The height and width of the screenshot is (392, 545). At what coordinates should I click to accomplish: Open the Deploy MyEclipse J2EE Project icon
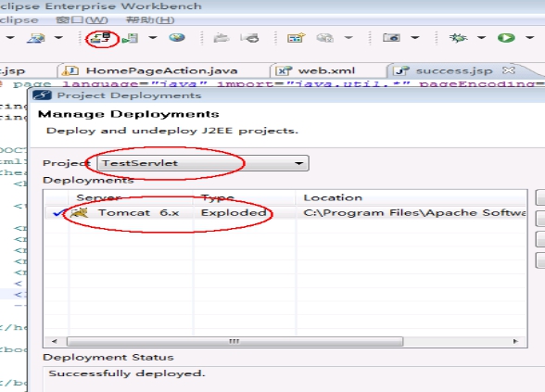pos(101,38)
